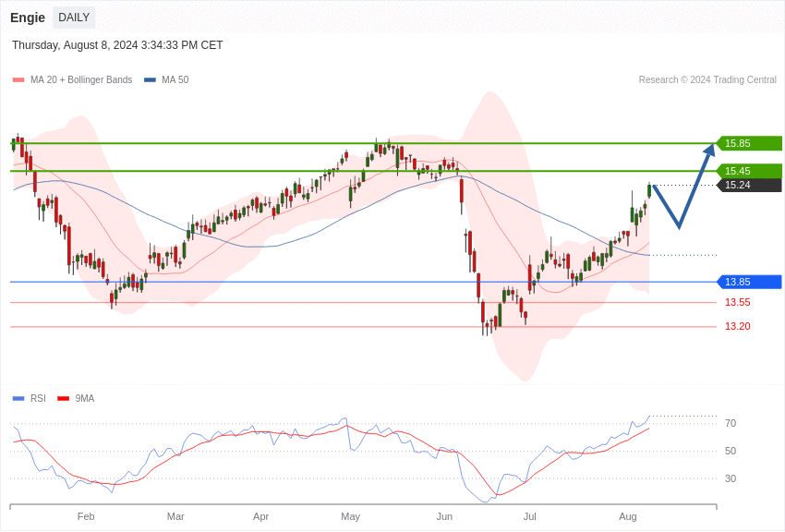The height and width of the screenshot is (532, 785).
Task: Click the 13.20 red support label
Action: [737, 326]
